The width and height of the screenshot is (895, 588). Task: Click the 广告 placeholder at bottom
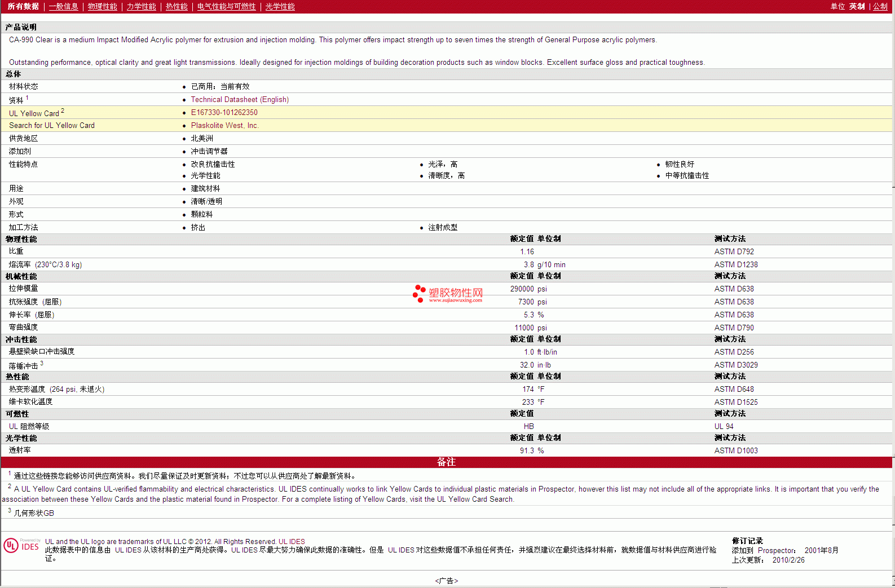tap(446, 581)
